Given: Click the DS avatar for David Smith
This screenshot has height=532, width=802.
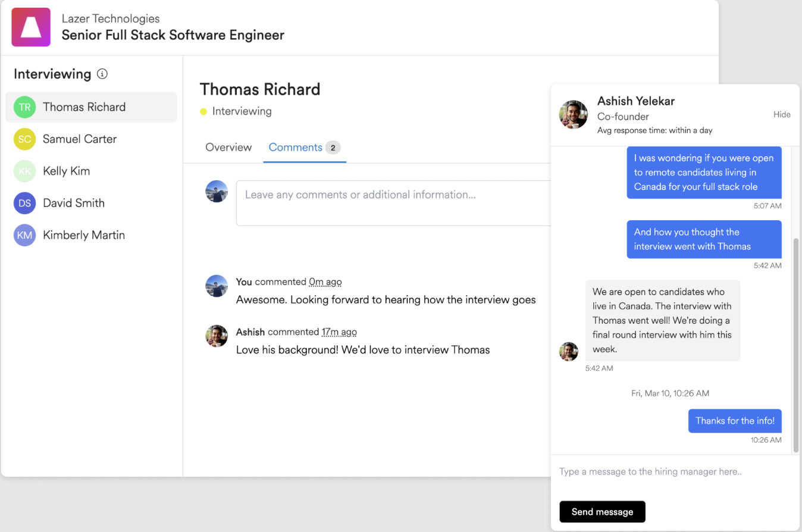Looking at the screenshot, I should (24, 204).
